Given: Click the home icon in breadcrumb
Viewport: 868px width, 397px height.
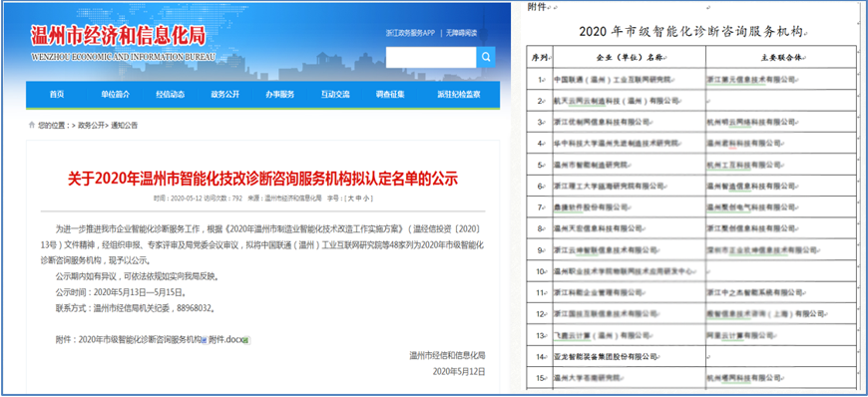Looking at the screenshot, I should 31,125.
